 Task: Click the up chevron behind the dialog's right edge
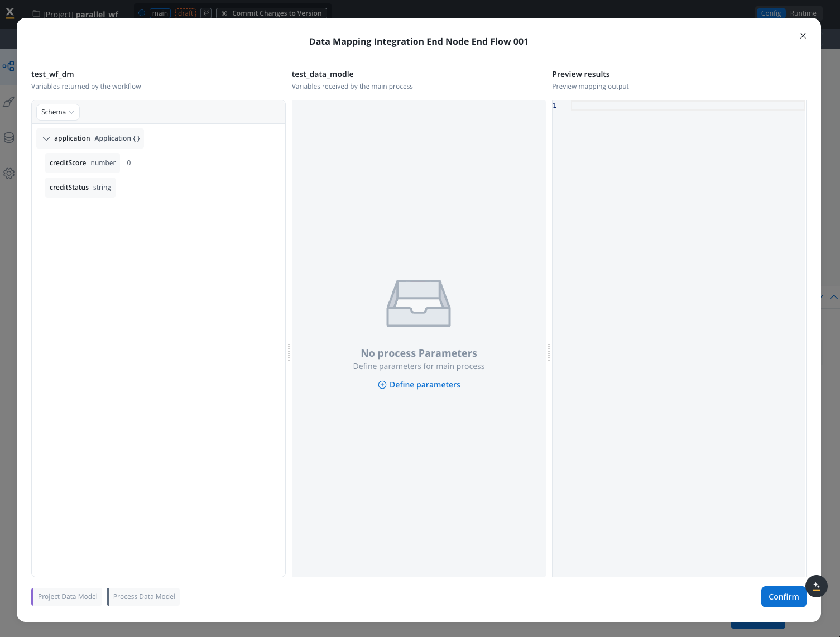click(x=834, y=297)
